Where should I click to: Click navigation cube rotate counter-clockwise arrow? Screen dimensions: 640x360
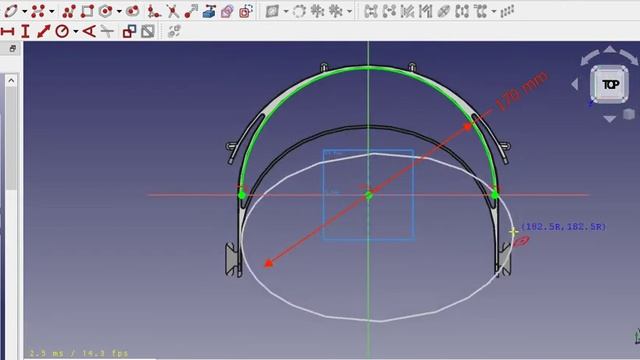589,57
